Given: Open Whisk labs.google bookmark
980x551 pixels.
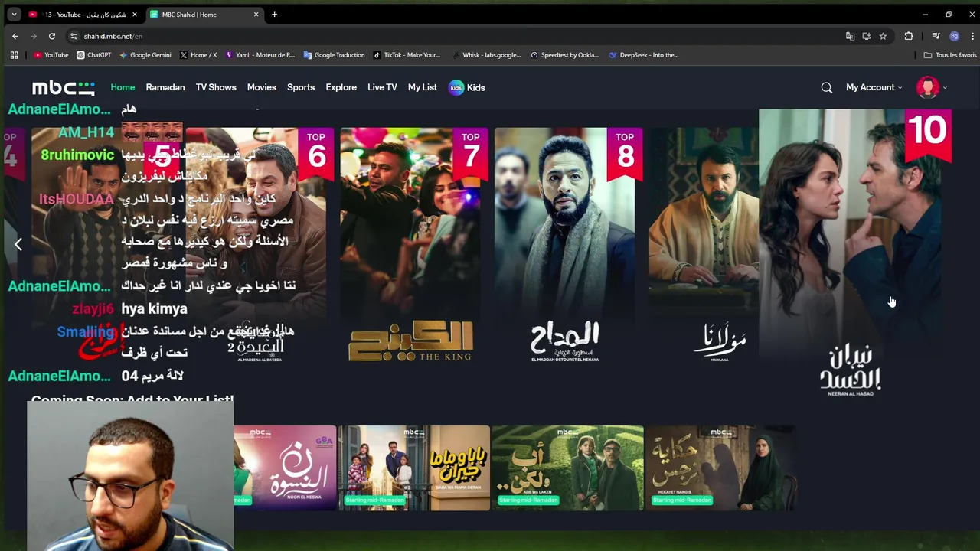Looking at the screenshot, I should click(x=486, y=55).
